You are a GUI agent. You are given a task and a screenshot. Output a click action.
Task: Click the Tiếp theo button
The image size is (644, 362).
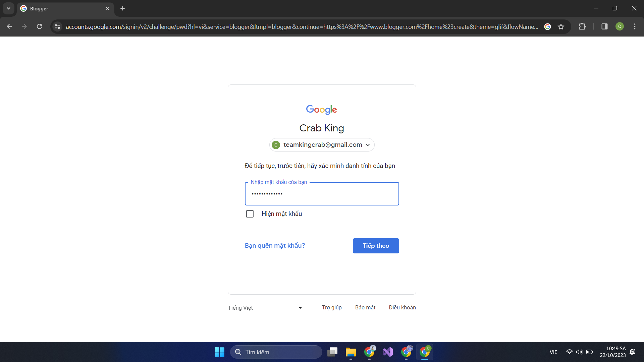click(376, 246)
